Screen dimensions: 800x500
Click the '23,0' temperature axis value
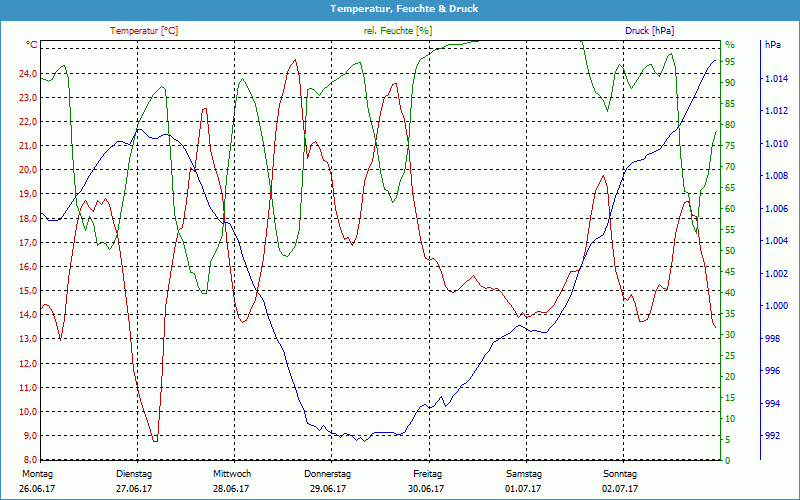point(28,97)
